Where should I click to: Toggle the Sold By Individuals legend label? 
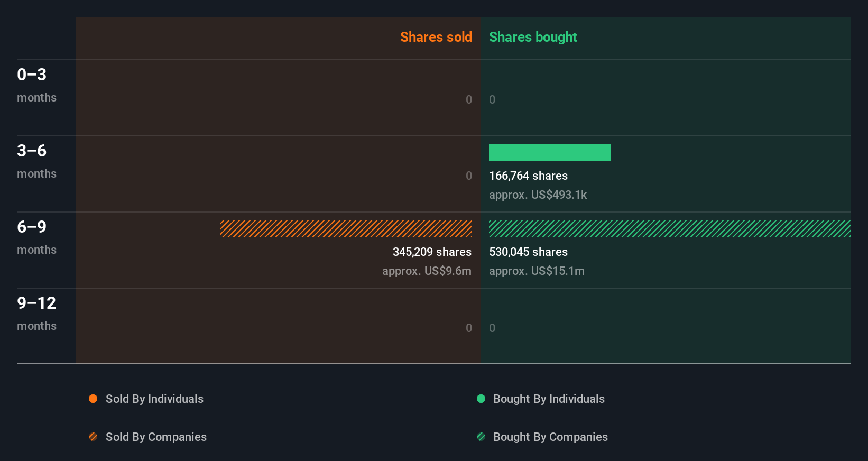point(154,399)
